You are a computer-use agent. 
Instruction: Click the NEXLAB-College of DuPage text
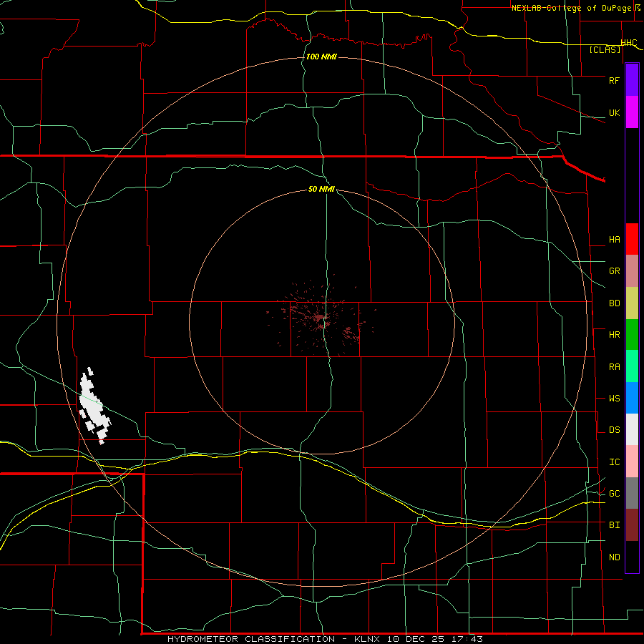tap(571, 8)
